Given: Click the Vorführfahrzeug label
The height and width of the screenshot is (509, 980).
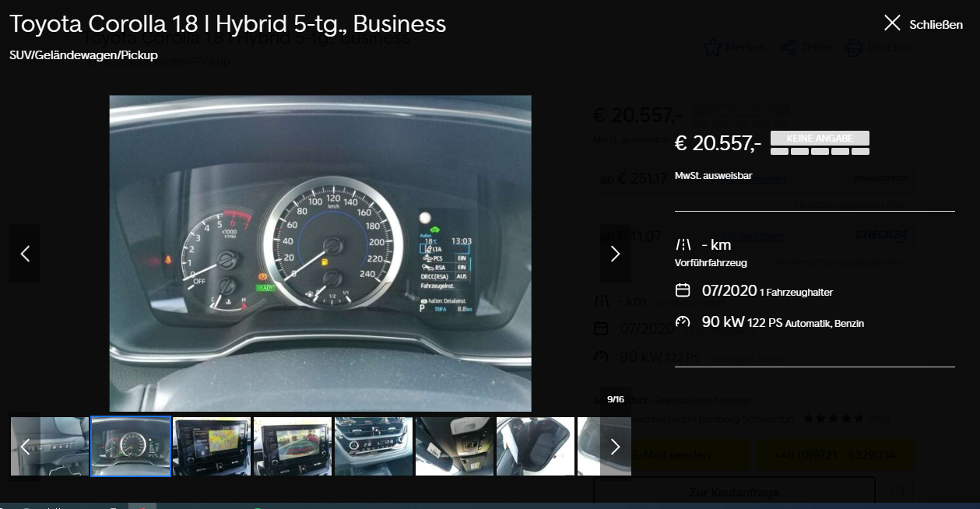Looking at the screenshot, I should click(711, 263).
